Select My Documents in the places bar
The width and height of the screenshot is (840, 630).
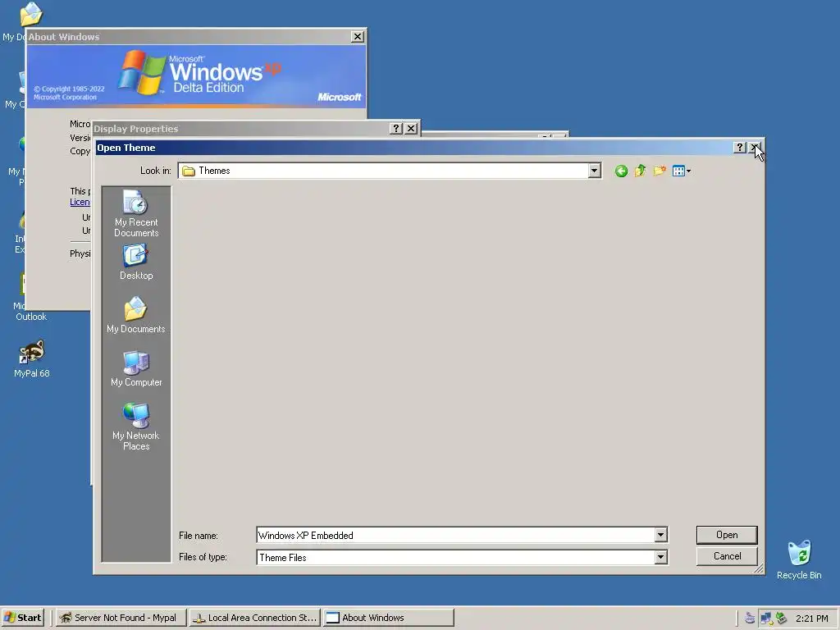tap(136, 315)
